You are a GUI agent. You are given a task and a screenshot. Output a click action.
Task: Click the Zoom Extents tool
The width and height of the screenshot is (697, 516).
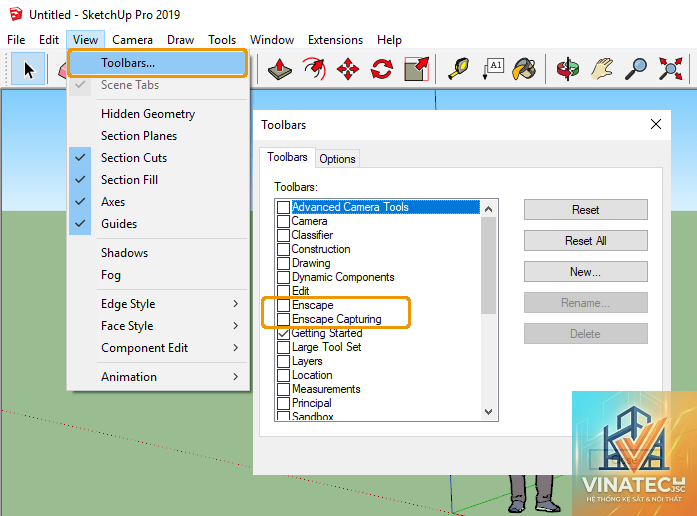(x=670, y=69)
